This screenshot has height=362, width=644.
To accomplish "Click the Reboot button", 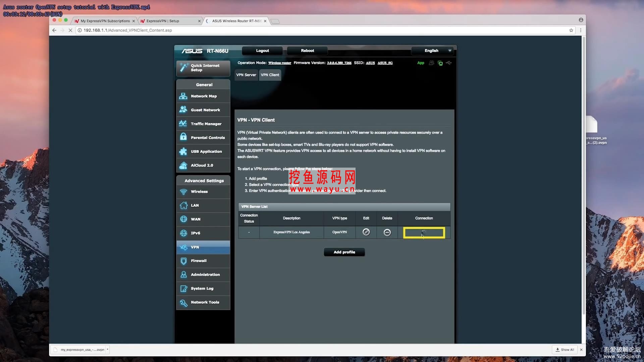I will coord(308,51).
